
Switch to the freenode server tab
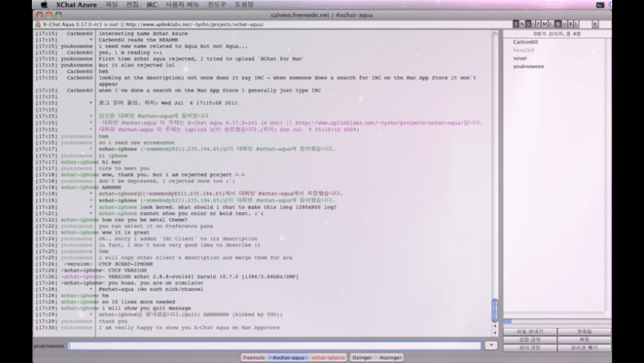click(254, 358)
